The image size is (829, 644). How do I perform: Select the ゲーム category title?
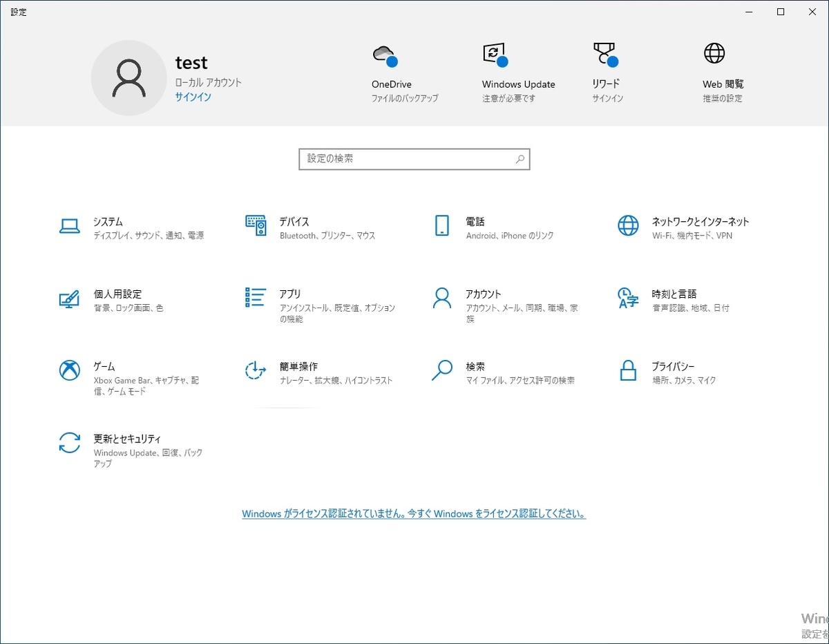104,367
